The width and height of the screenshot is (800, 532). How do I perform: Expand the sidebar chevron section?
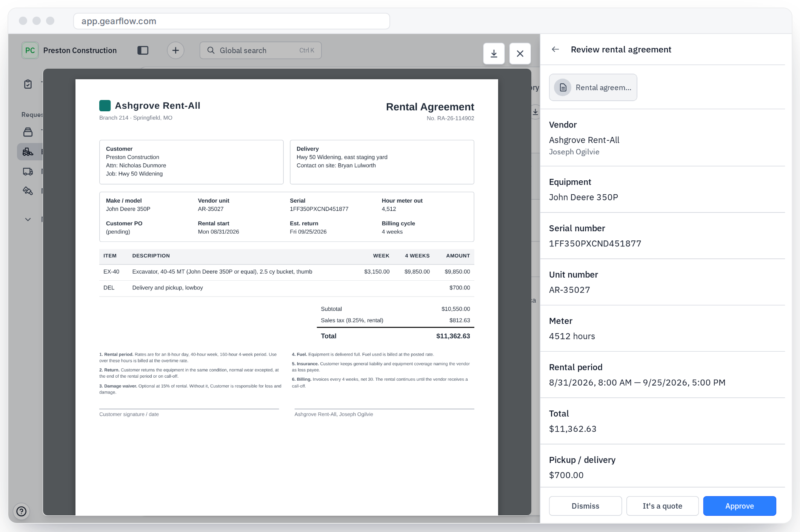(x=28, y=219)
